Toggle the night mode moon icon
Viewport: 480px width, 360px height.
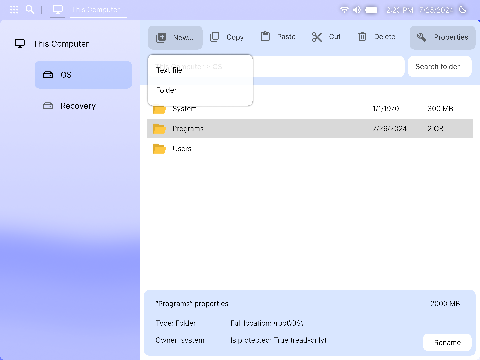pos(463,10)
